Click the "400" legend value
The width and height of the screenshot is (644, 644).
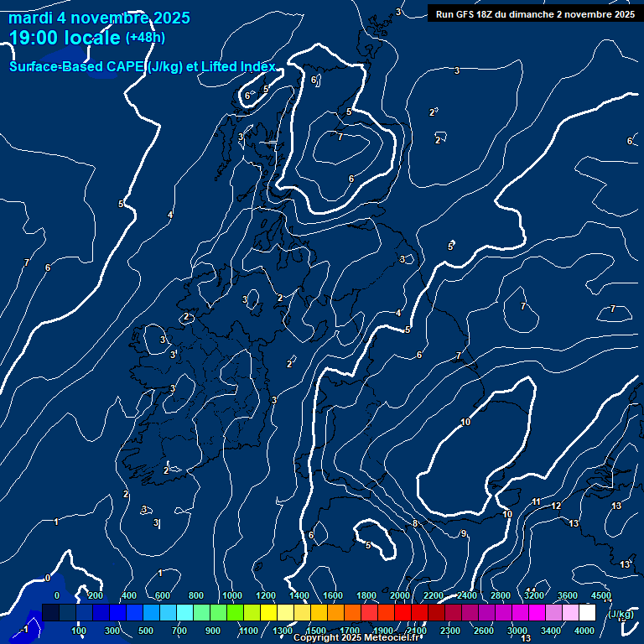pos(129,595)
